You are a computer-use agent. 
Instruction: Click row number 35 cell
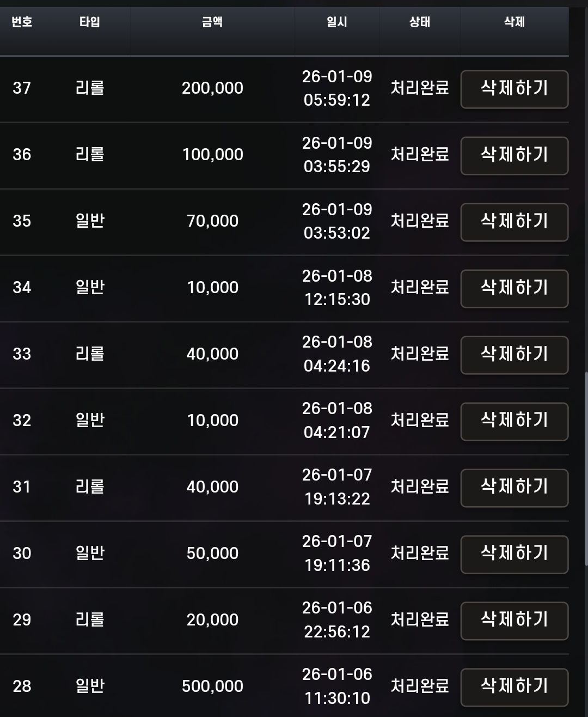pos(22,221)
